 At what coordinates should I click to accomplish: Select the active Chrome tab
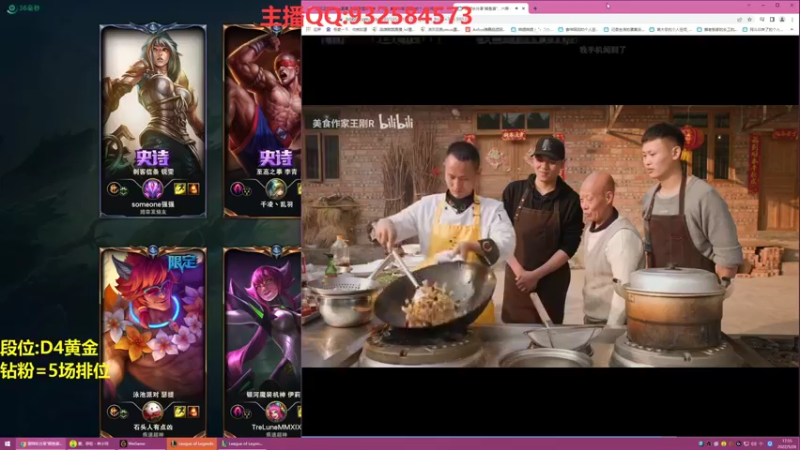(x=490, y=9)
